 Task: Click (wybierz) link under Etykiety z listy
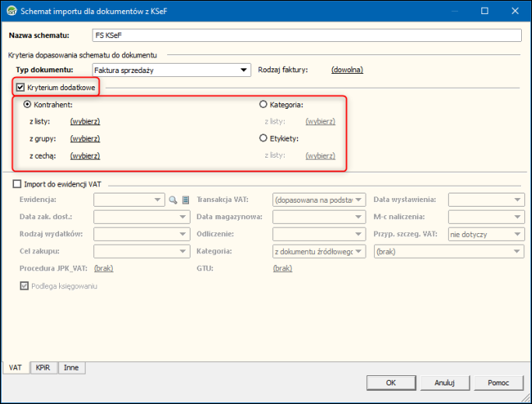click(x=320, y=156)
